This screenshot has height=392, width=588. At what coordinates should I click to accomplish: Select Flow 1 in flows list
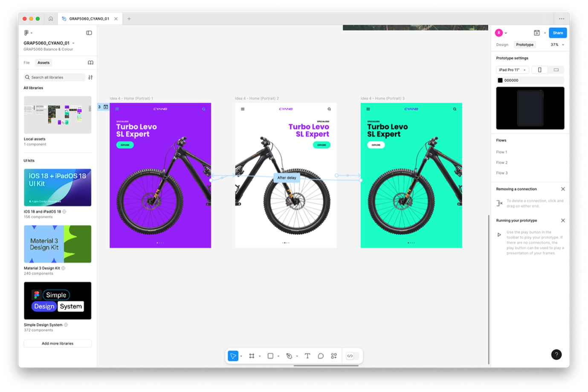point(501,152)
